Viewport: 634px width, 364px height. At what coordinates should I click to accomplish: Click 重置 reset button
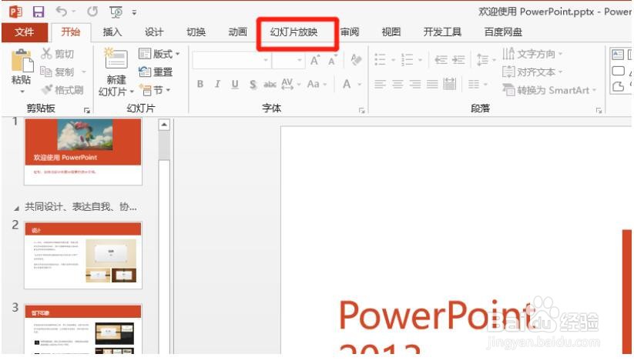(156, 72)
